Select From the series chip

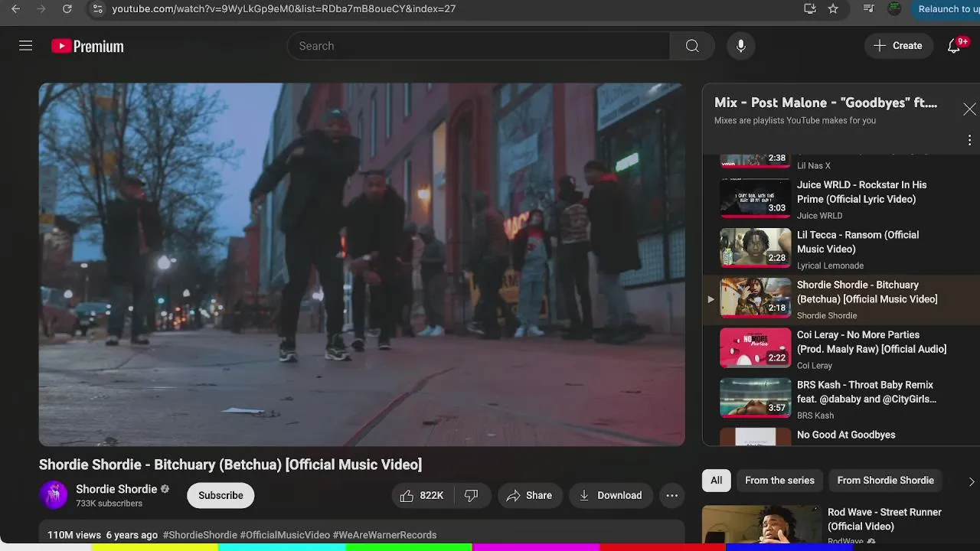[x=779, y=481]
